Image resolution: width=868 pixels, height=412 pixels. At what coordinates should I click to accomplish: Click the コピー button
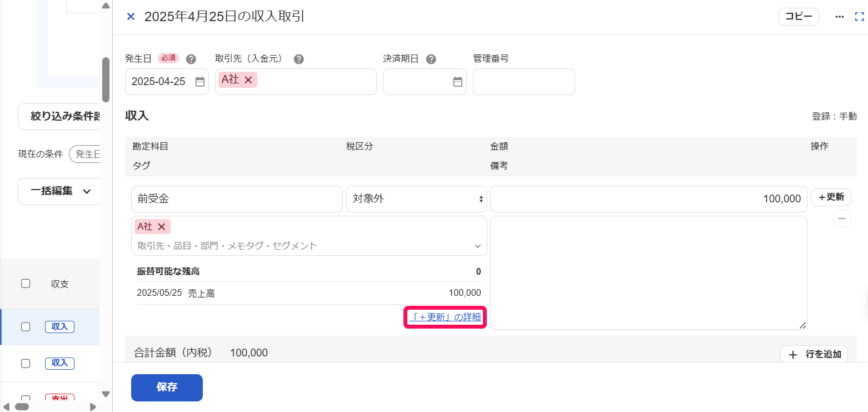[x=799, y=17]
